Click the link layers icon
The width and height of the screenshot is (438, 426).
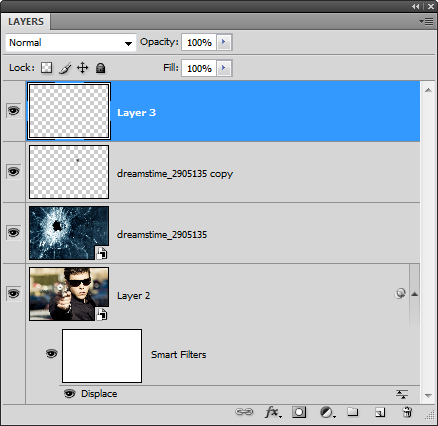tap(244, 412)
